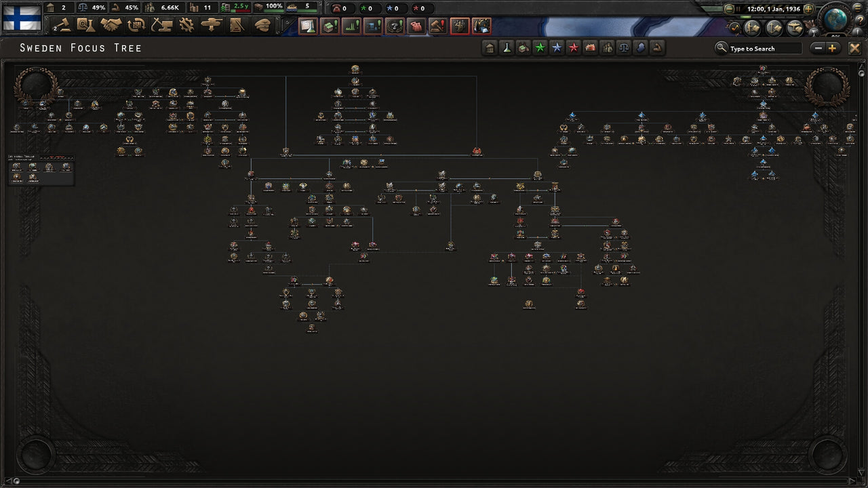Switch to naval map mode with the anchor icon
Image resolution: width=868 pixels, height=488 pixels.
tap(772, 27)
